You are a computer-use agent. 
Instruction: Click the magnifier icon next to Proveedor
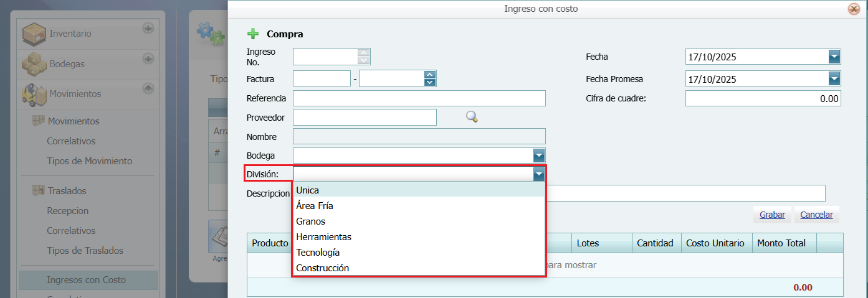click(472, 116)
